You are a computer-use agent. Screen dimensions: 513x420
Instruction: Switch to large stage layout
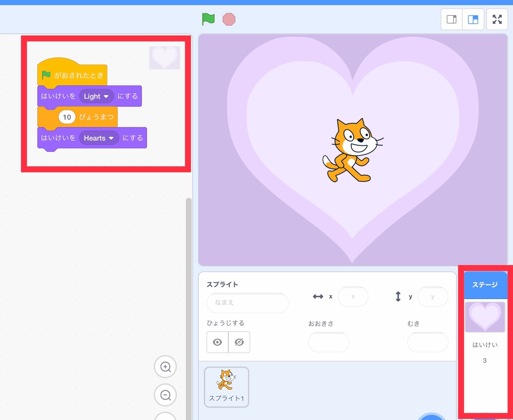473,19
